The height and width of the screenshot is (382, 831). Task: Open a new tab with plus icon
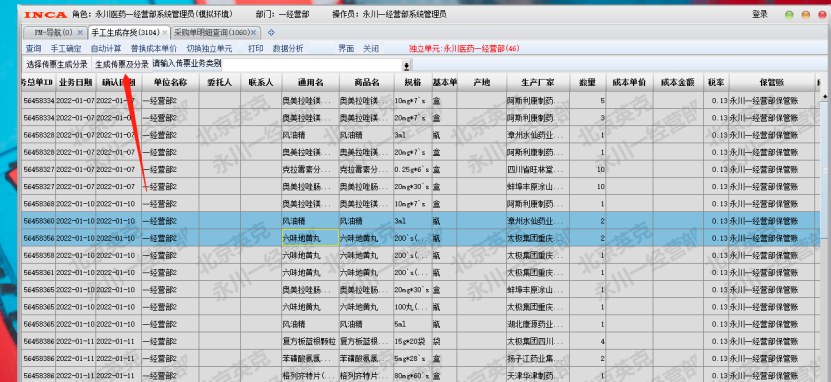(x=271, y=33)
